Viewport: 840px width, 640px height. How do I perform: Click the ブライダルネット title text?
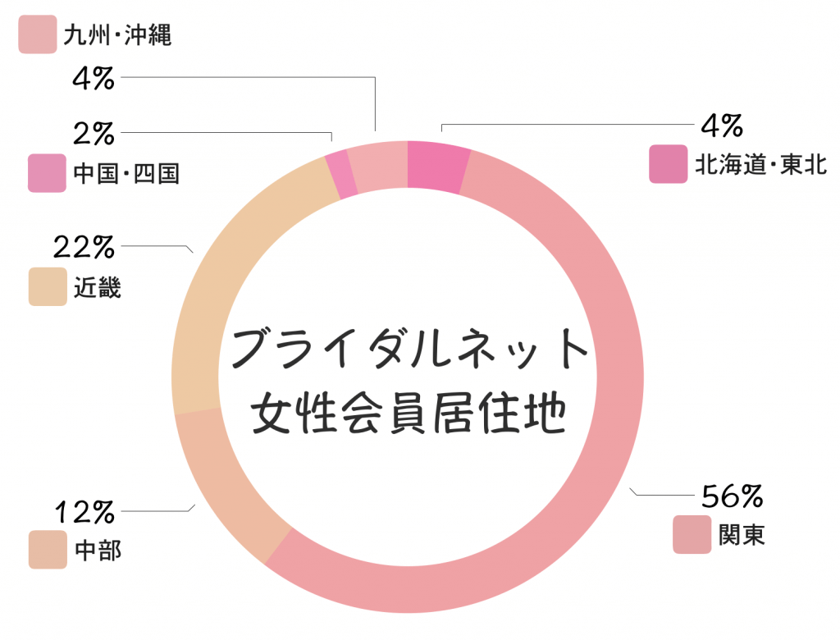[x=409, y=348]
